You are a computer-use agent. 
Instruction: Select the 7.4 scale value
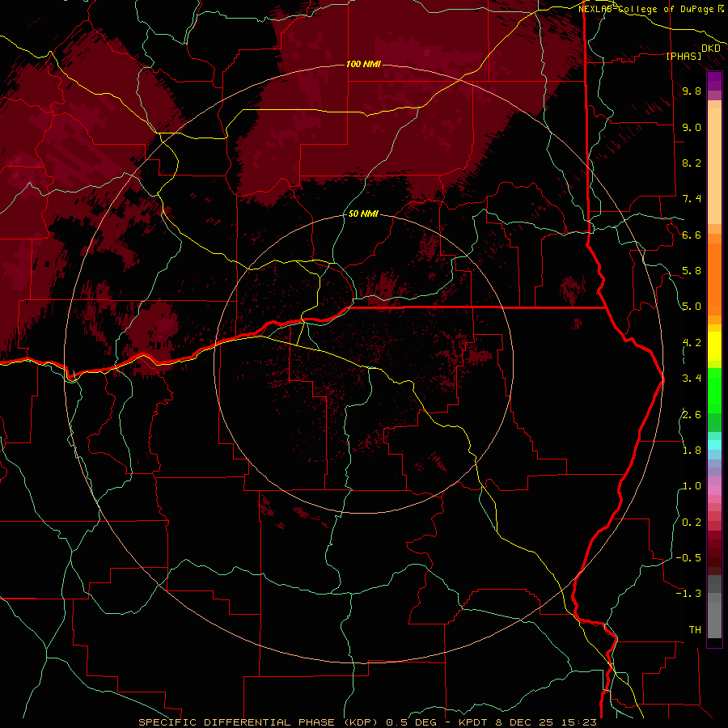tap(692, 199)
